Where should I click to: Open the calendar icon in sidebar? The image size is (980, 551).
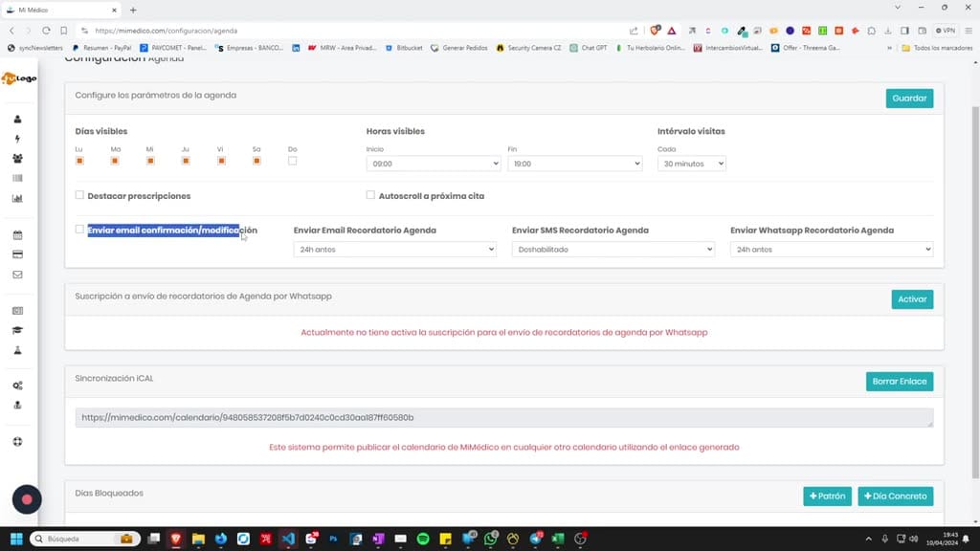[x=17, y=235]
